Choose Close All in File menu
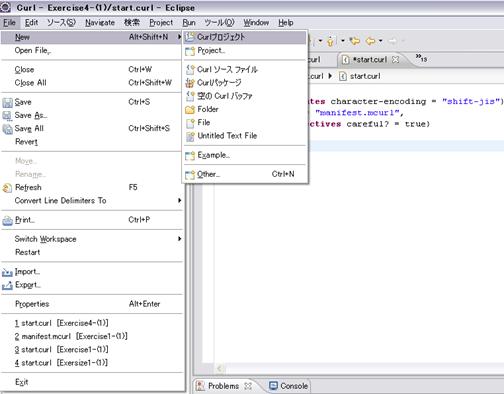Screen dimensions: 504x394 (x=92, y=83)
